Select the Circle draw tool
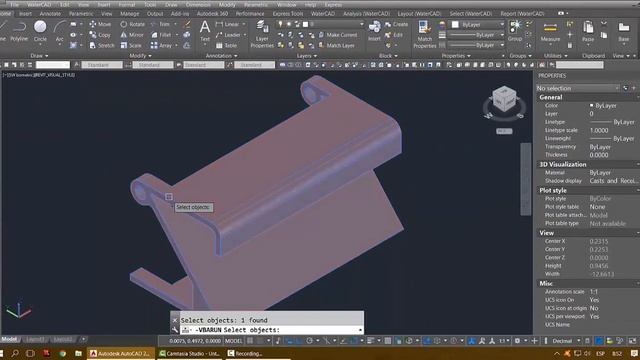Viewport: 640px width, 360px height. point(40,31)
